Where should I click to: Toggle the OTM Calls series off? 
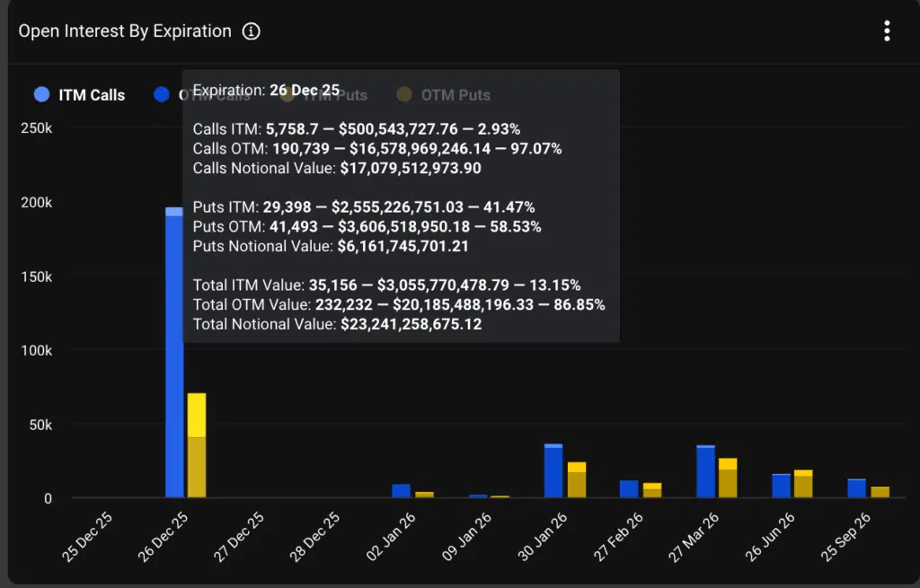163,94
